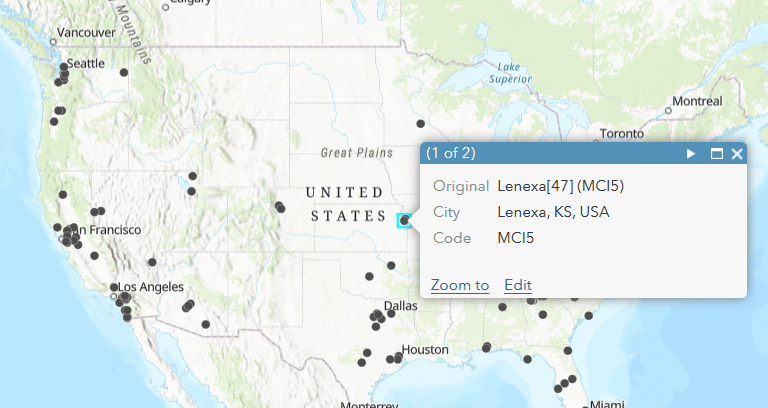Select the lone point in Arizona
This screenshot has height=408, width=768.
point(206,324)
